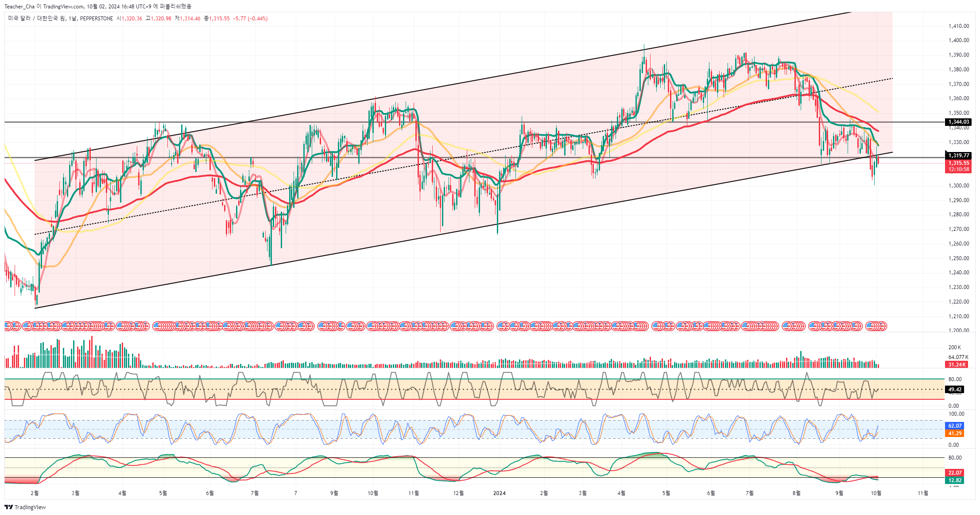Click the 200 K volume scale label
980x515 pixels.
[955, 347]
